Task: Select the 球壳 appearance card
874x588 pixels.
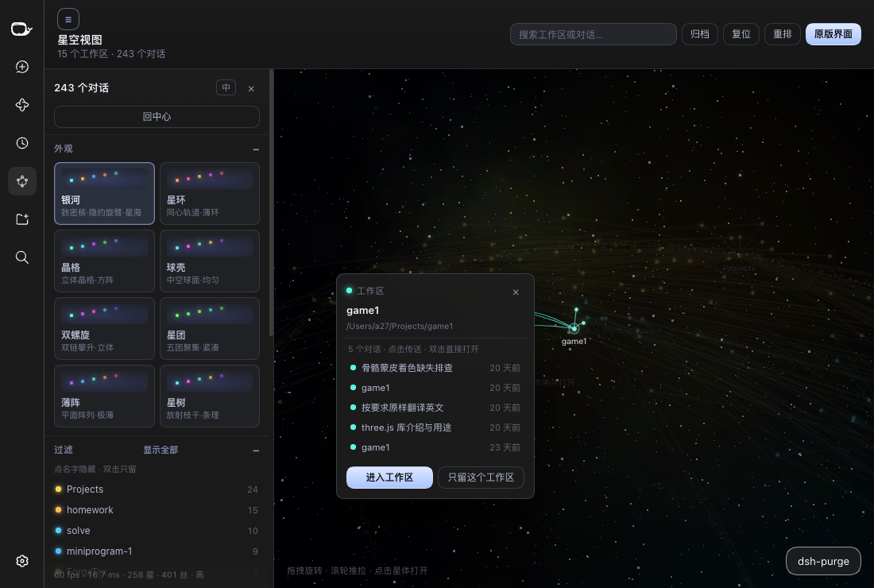Action: click(210, 261)
